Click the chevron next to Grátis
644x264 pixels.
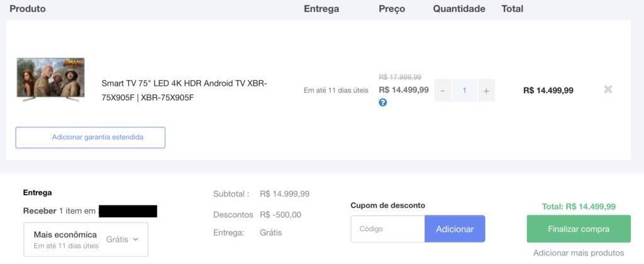point(136,239)
